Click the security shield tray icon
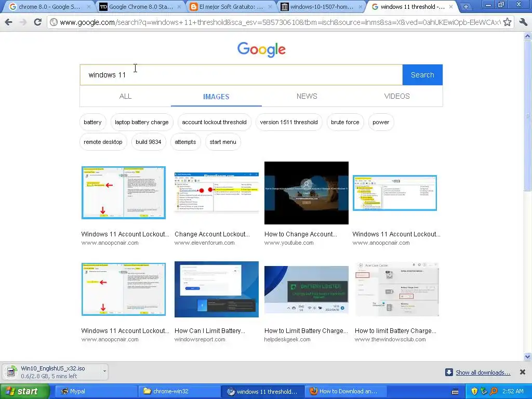This screenshot has height=399, width=532. (x=474, y=391)
